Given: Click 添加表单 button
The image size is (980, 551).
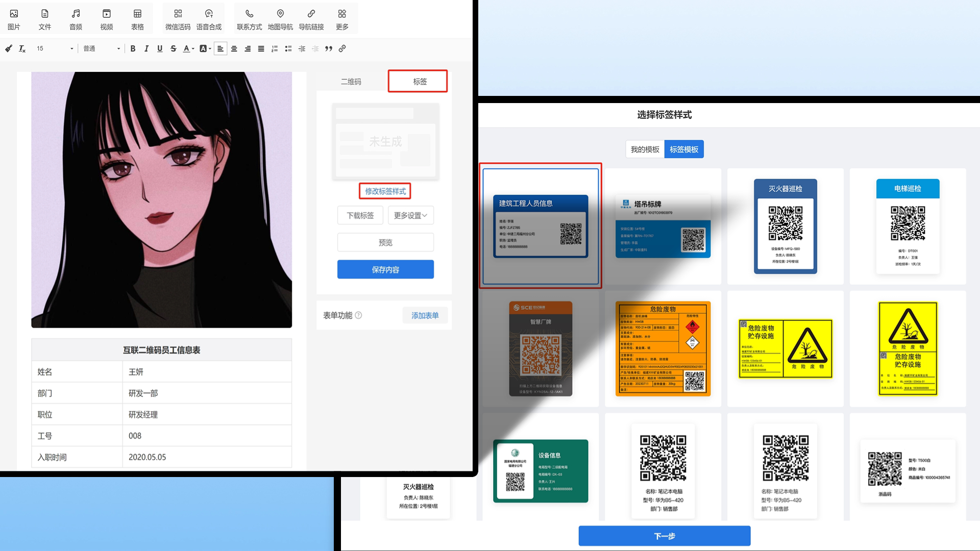Looking at the screenshot, I should [x=425, y=315].
